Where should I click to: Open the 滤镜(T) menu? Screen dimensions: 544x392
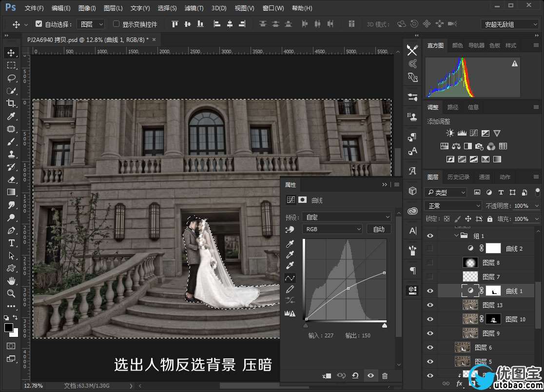pos(194,8)
